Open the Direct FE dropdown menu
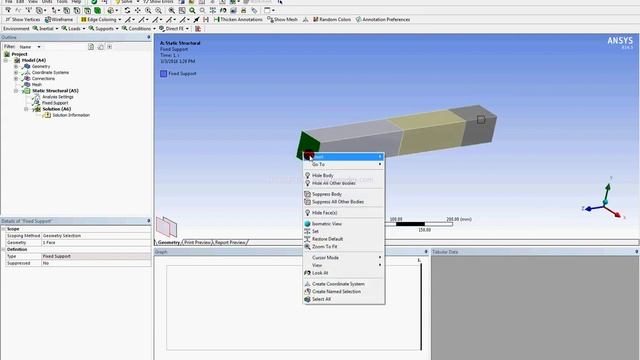 pyautogui.click(x=174, y=29)
